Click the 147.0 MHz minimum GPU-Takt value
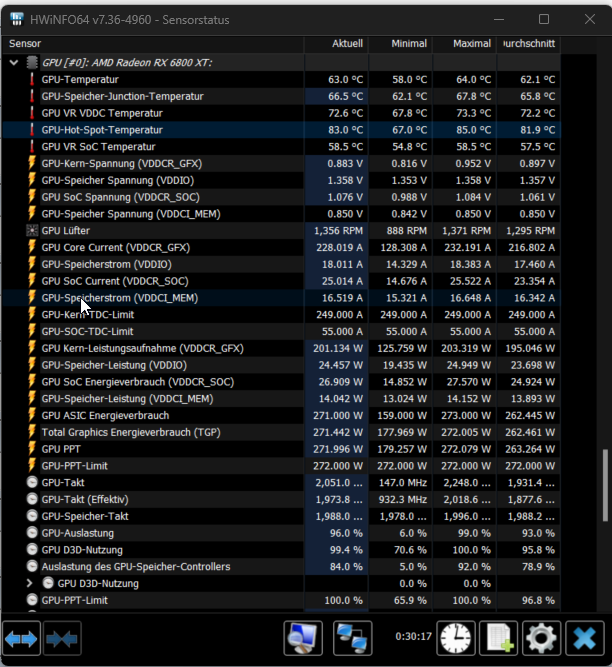This screenshot has height=667, width=612. (403, 483)
